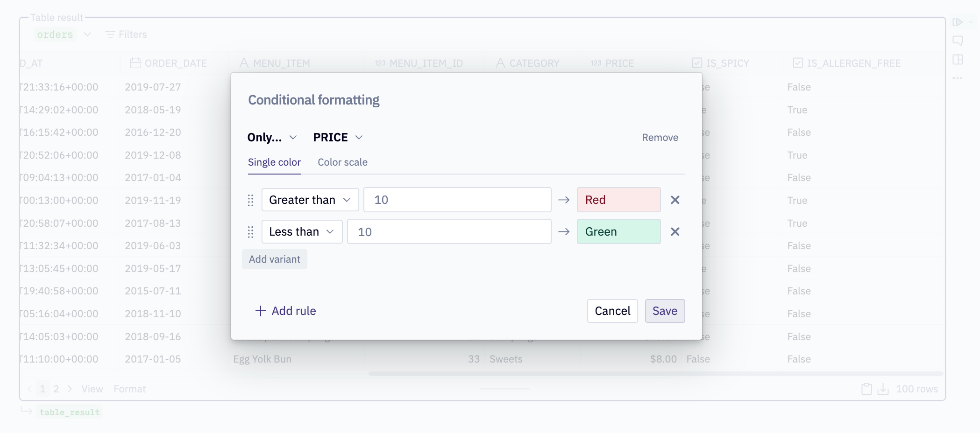Remove the Less than variant with X
The width and height of the screenshot is (980, 433).
[x=675, y=232]
